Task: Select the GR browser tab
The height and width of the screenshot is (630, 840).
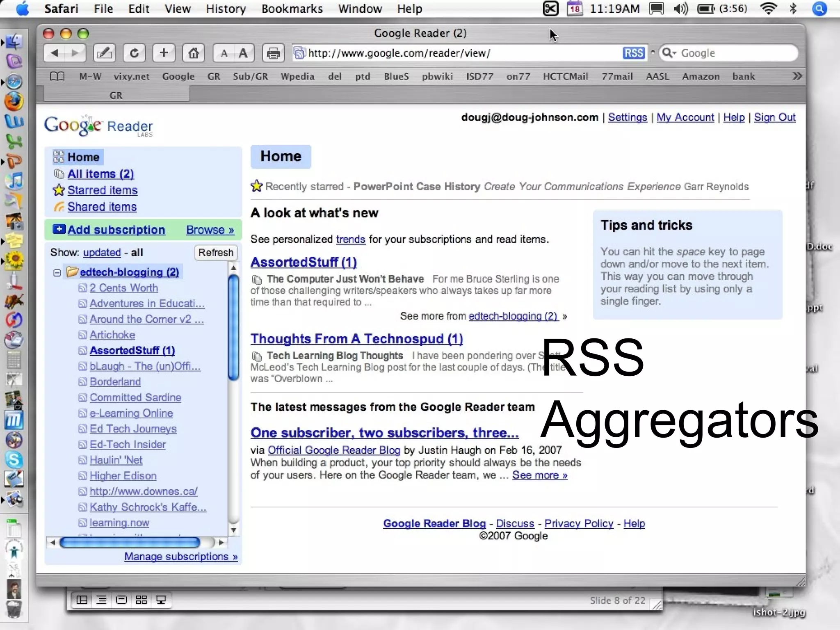Action: tap(116, 95)
